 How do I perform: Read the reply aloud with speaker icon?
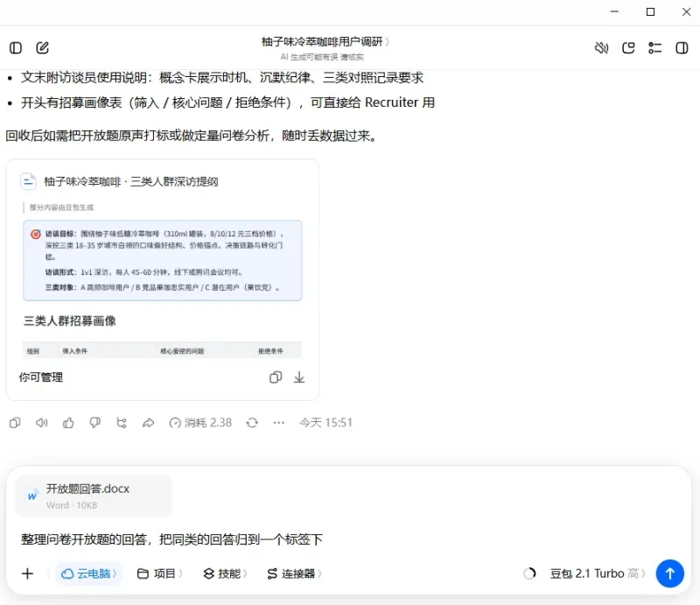[x=41, y=423]
